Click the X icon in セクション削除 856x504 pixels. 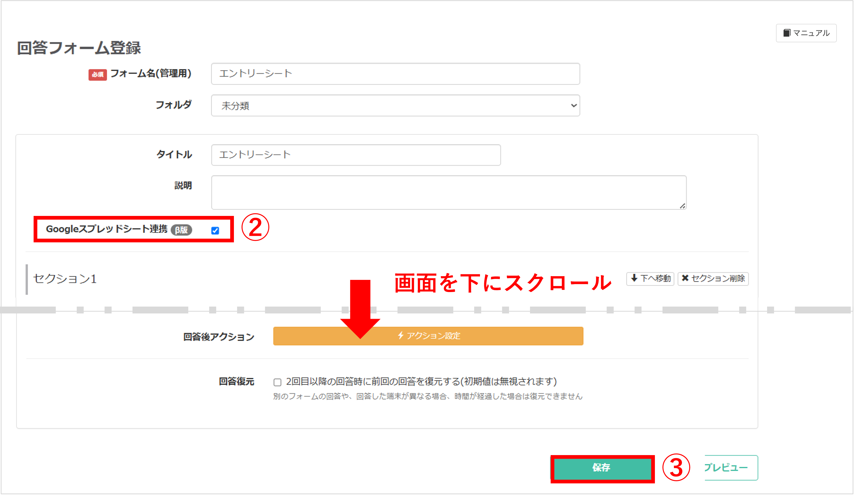[x=685, y=278]
